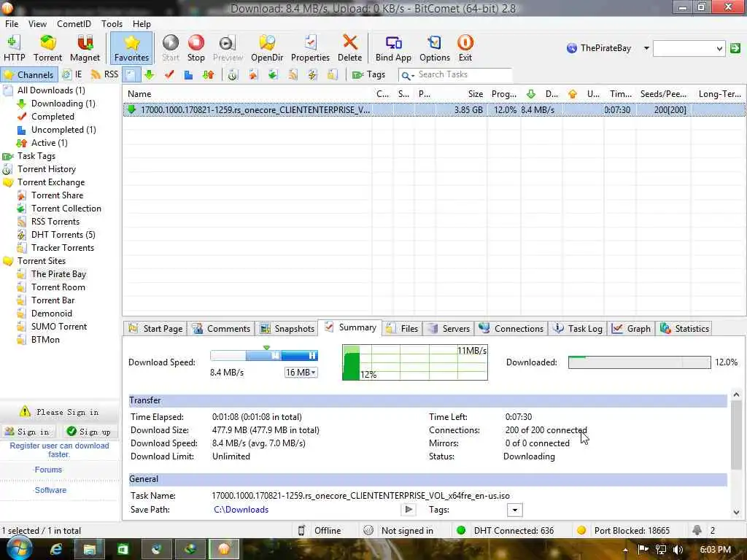Click the Bind App toolbar icon
747x560 pixels.
tap(393, 48)
